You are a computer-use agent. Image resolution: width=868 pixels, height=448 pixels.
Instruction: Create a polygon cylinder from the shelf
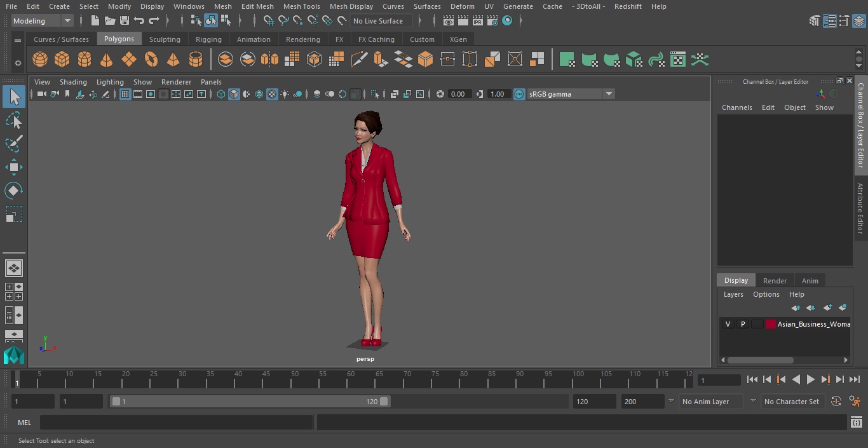(x=85, y=60)
